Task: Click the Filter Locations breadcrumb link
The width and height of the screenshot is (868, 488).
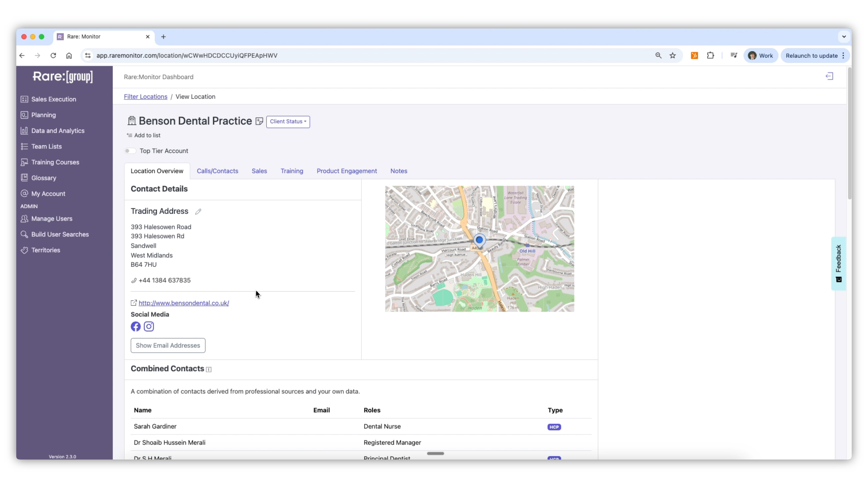Action: click(146, 97)
